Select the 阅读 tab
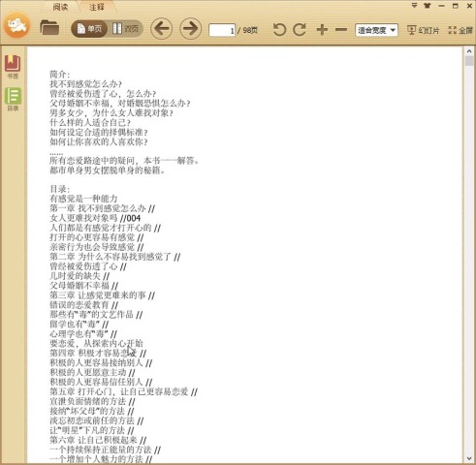476x465 pixels. (x=60, y=7)
